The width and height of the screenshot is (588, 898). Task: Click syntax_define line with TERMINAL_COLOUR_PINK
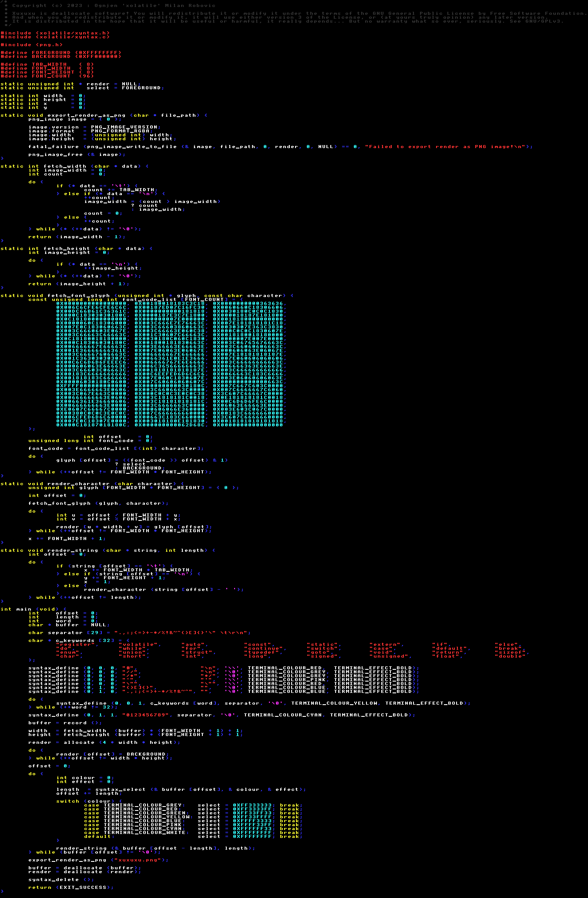[x=224, y=680]
